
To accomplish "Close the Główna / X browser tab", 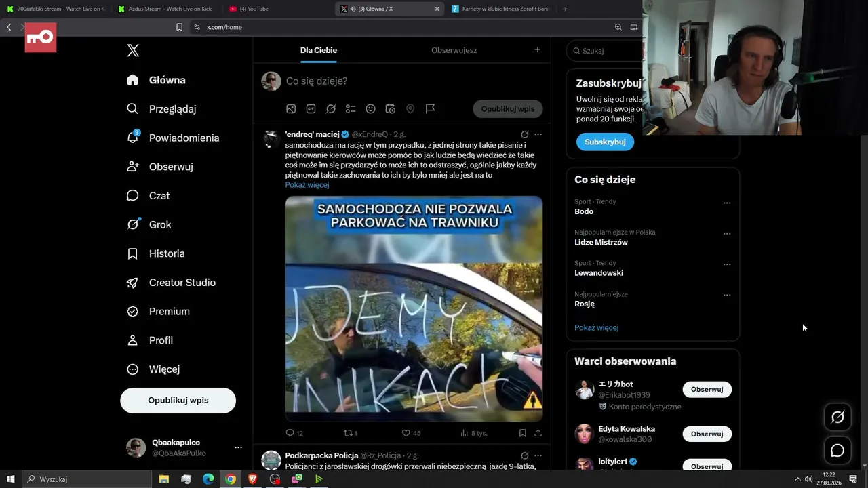I will [437, 9].
